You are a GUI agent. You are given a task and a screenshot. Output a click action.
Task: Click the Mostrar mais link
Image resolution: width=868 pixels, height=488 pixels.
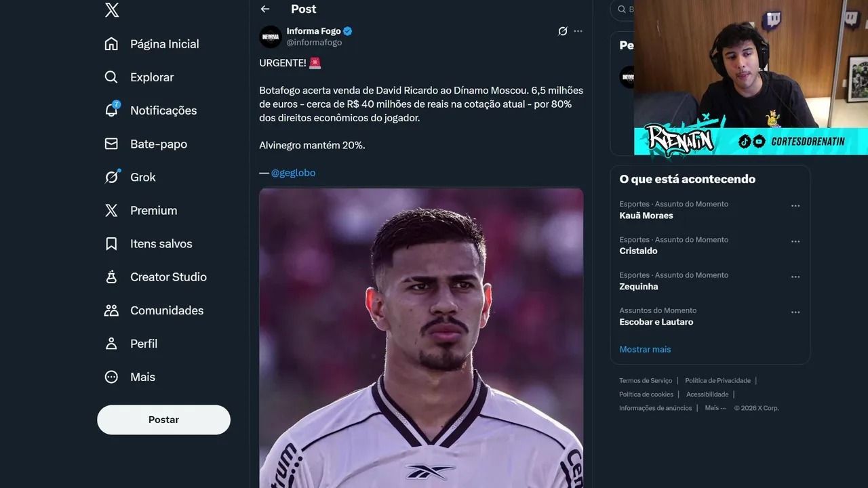pos(645,349)
